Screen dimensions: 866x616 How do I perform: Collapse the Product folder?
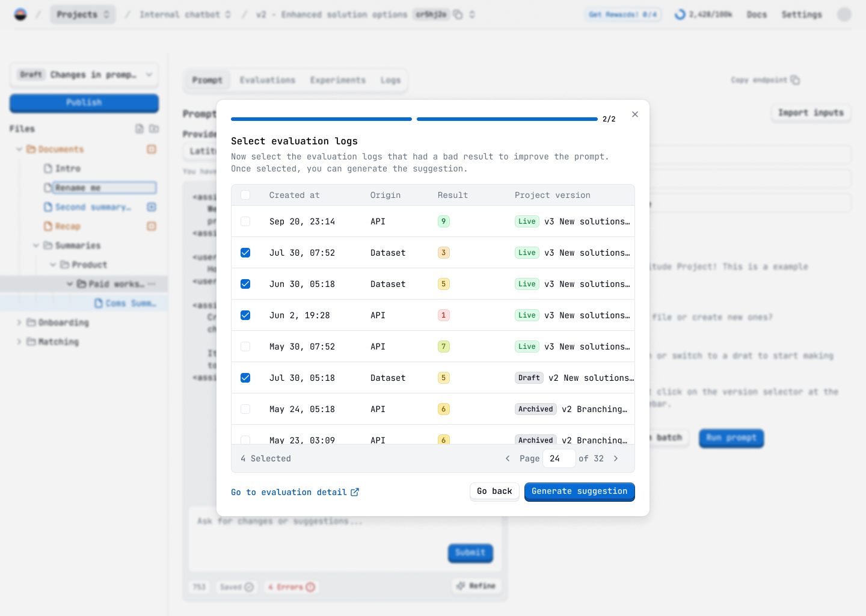(53, 265)
